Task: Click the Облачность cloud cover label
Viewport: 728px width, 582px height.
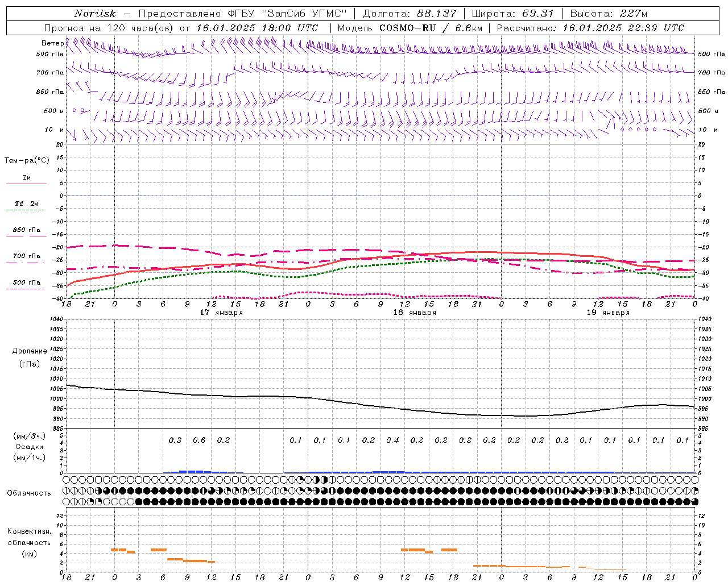Action: pyautogui.click(x=29, y=493)
